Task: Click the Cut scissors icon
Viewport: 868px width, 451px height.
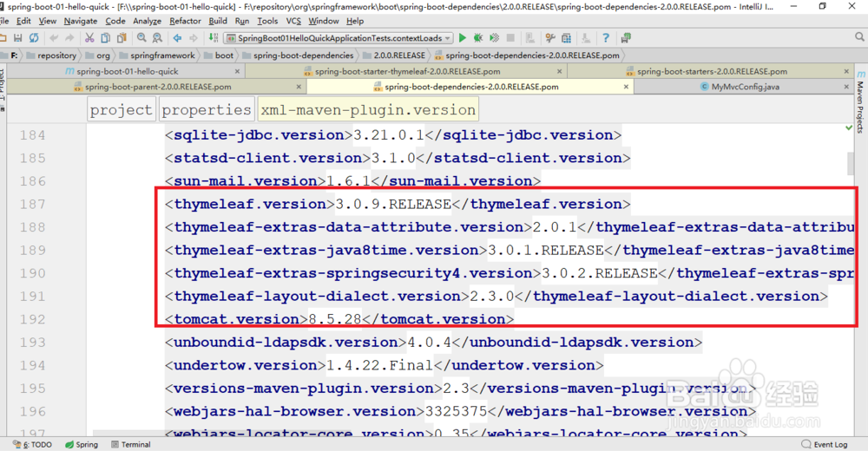Action: pyautogui.click(x=89, y=38)
